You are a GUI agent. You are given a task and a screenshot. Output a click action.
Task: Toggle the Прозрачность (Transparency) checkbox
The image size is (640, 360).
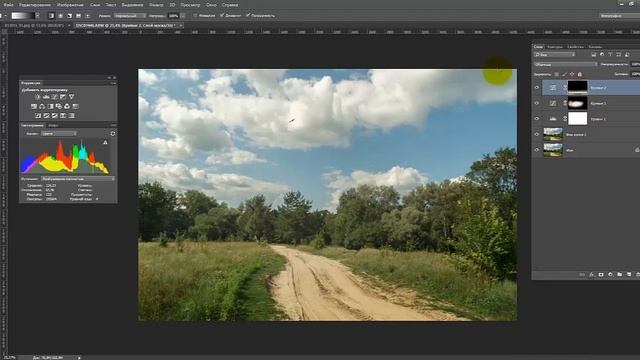tap(248, 16)
